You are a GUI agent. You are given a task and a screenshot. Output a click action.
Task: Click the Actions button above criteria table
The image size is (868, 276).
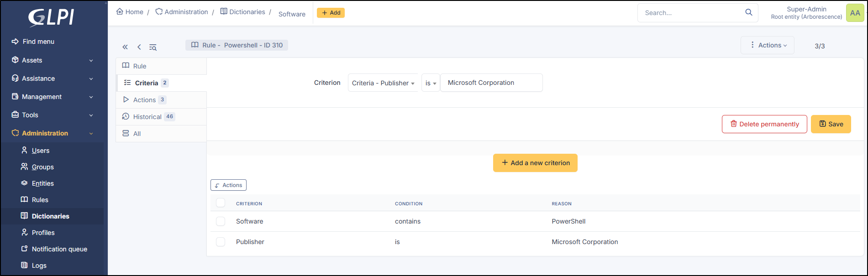228,185
